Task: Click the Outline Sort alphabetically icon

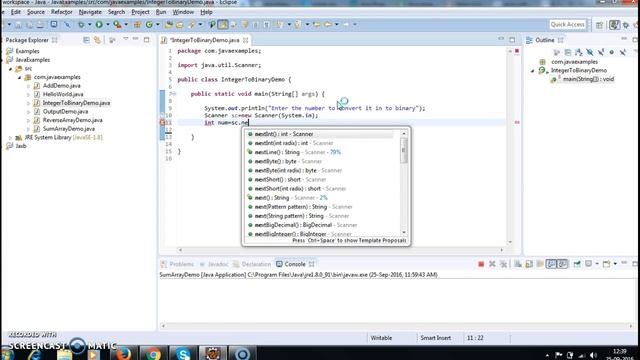Action: pos(578,53)
